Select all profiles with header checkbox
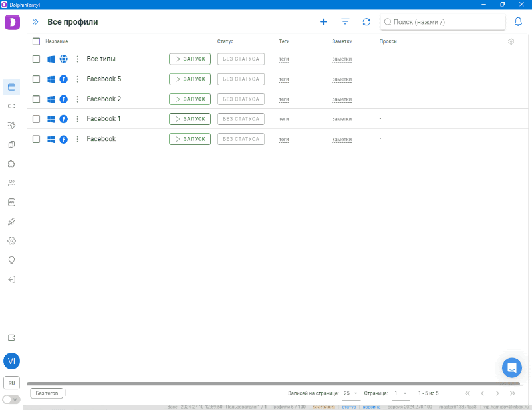Screen dimensions: 532x410 coord(37,42)
